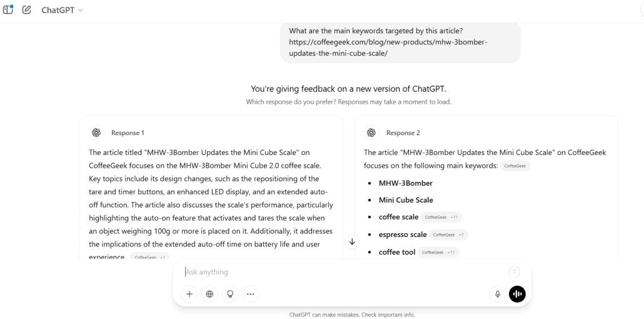The height and width of the screenshot is (319, 644).
Task: Open CoffeeGeek chip after main keywords sentence
Action: tap(515, 166)
